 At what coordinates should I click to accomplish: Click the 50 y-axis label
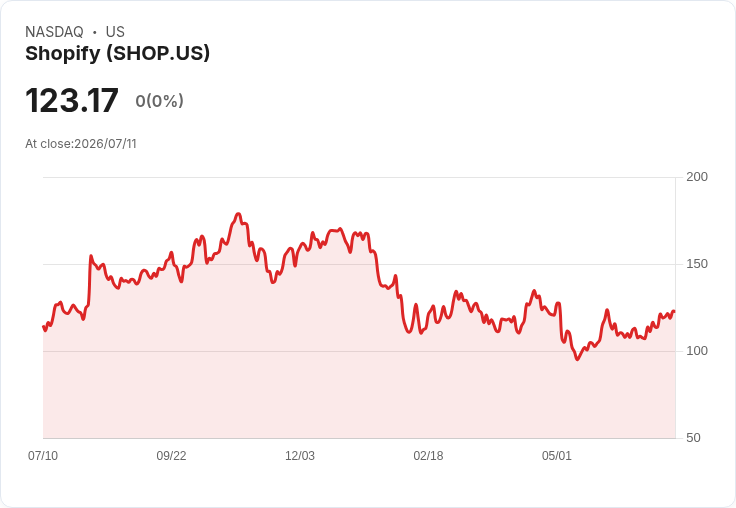[693, 438]
